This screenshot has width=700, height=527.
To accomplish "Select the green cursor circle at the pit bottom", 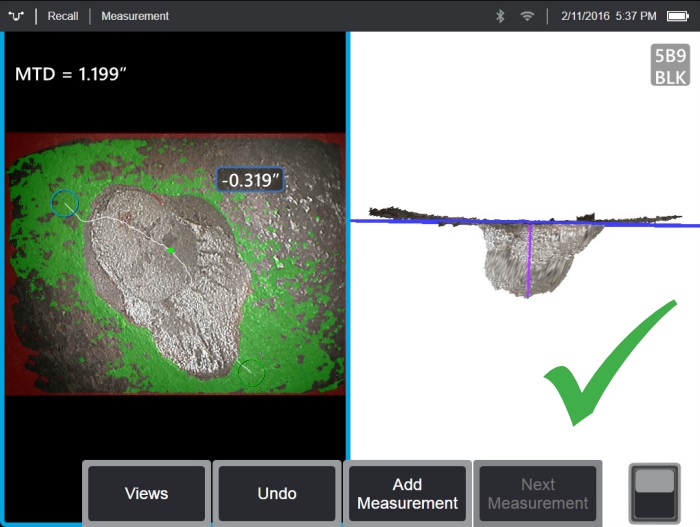I will 251,372.
